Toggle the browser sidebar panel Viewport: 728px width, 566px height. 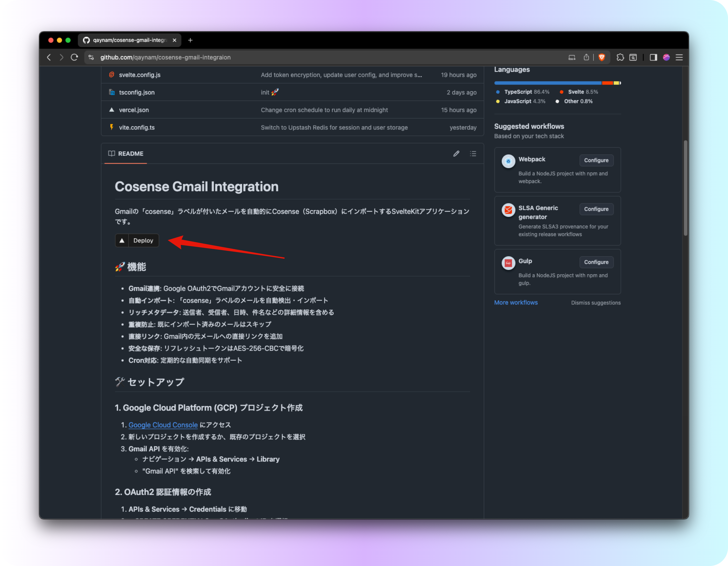(653, 57)
